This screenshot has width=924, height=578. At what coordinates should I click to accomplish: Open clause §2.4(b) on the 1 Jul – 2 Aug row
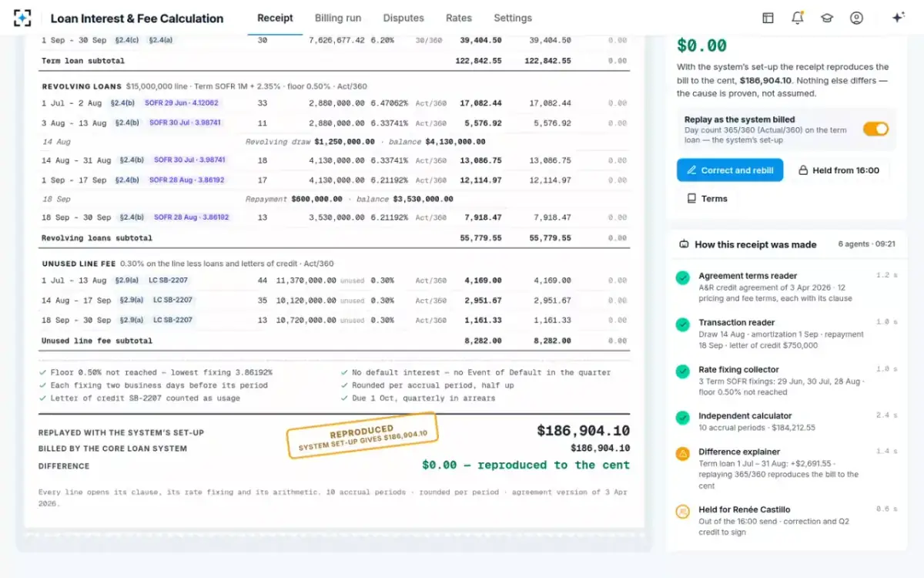coord(121,102)
